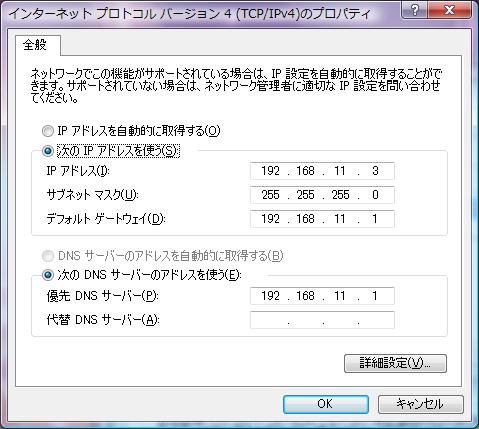This screenshot has width=479, height=429.
Task: Click second octet 168 of preferred DNS
Action: [x=305, y=296]
